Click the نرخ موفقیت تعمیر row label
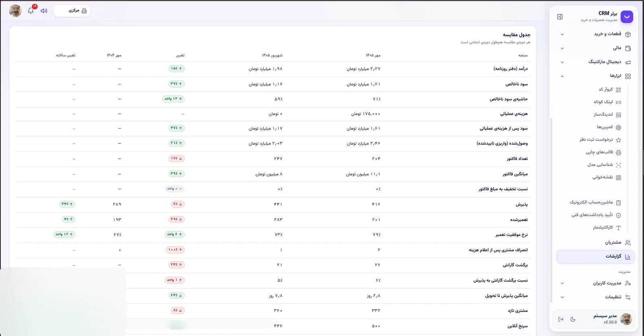The image size is (644, 336). point(511,235)
